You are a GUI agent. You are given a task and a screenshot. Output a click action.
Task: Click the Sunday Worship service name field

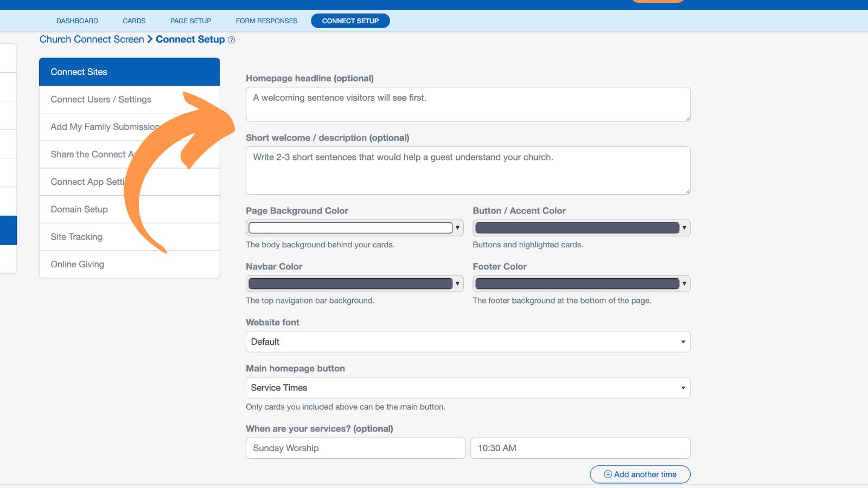(355, 448)
